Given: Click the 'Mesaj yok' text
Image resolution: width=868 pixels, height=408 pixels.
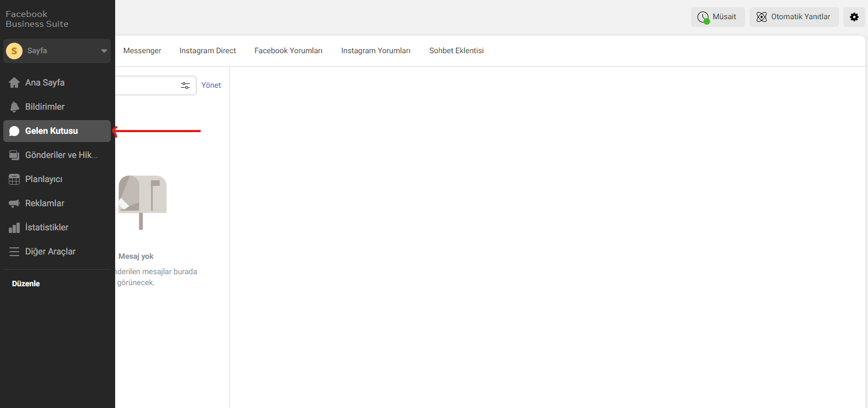Looking at the screenshot, I should coord(136,256).
